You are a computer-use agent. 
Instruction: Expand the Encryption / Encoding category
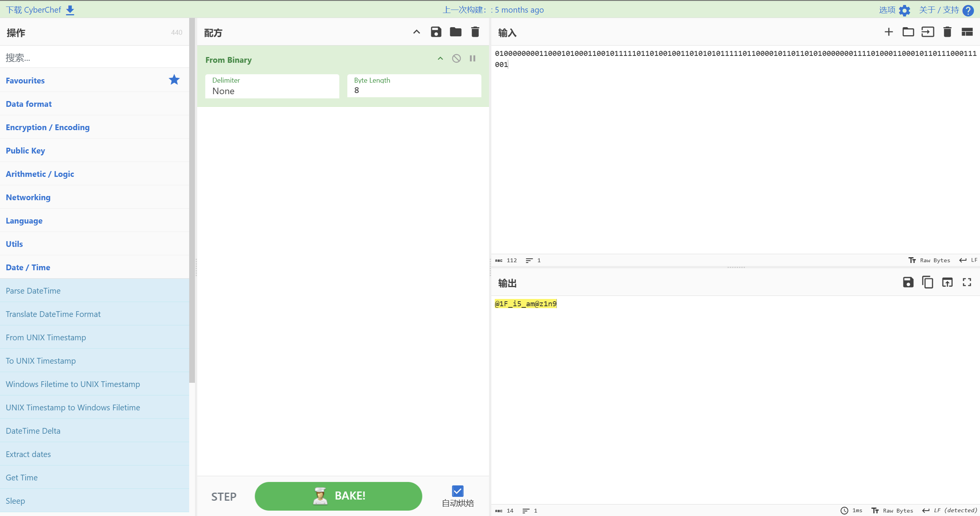(47, 127)
